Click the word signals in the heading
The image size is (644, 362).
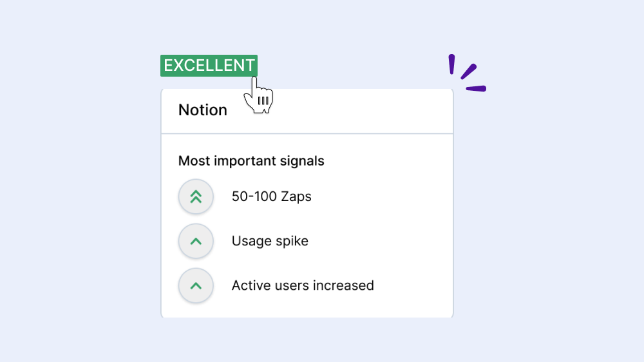tap(302, 162)
